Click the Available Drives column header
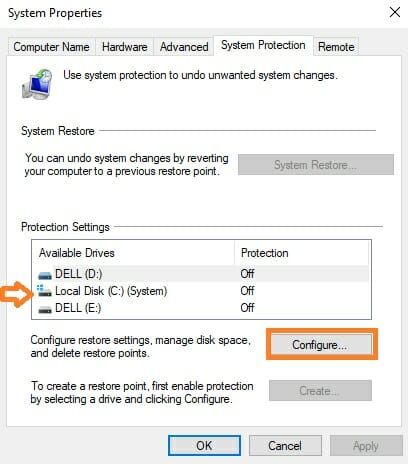The image size is (408, 464). [133, 253]
